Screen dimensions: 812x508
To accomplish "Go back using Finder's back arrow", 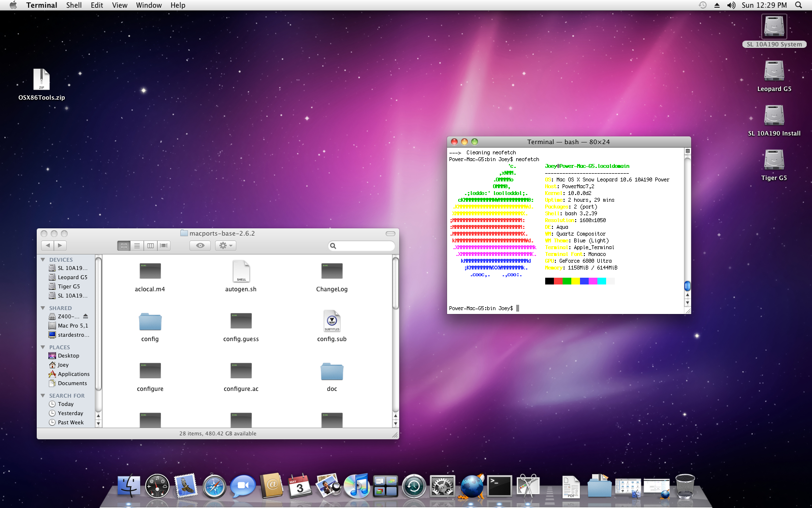I will 48,246.
